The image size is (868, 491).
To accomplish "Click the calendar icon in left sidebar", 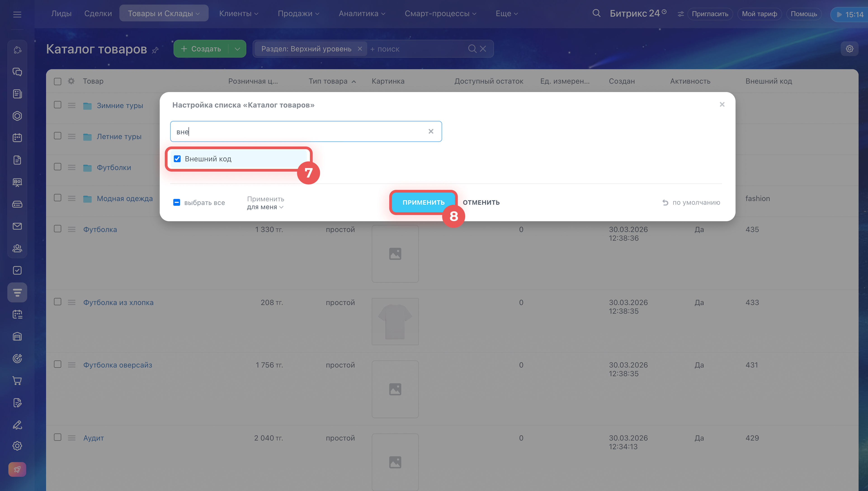I will pyautogui.click(x=17, y=138).
